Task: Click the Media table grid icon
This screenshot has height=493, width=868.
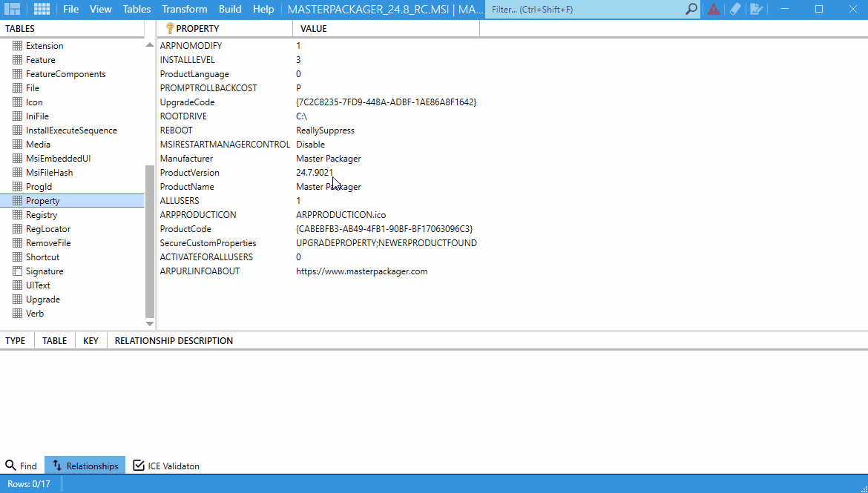Action: pyautogui.click(x=17, y=145)
